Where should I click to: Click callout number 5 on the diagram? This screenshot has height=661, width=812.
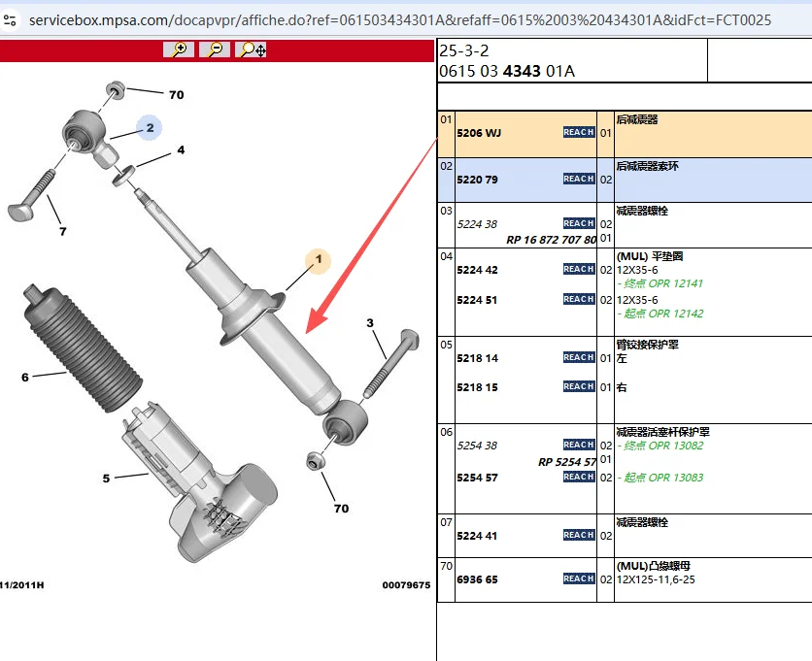106,479
